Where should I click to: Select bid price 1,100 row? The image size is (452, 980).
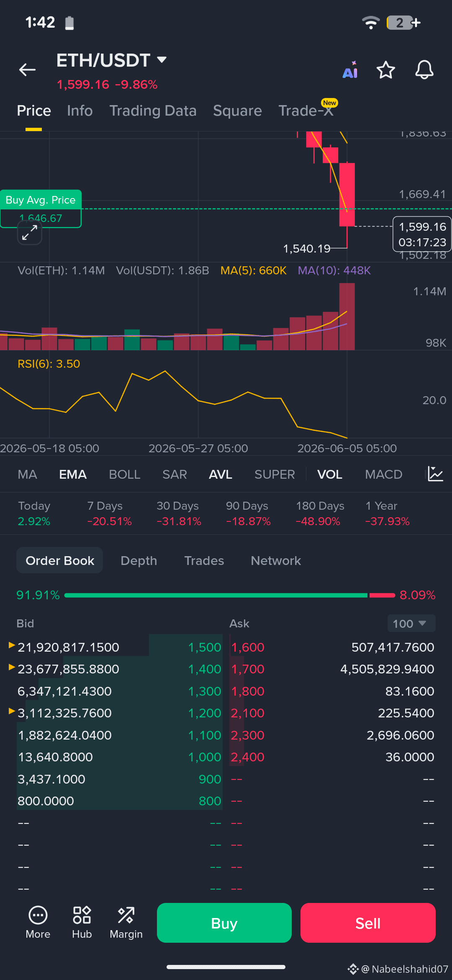point(119,735)
